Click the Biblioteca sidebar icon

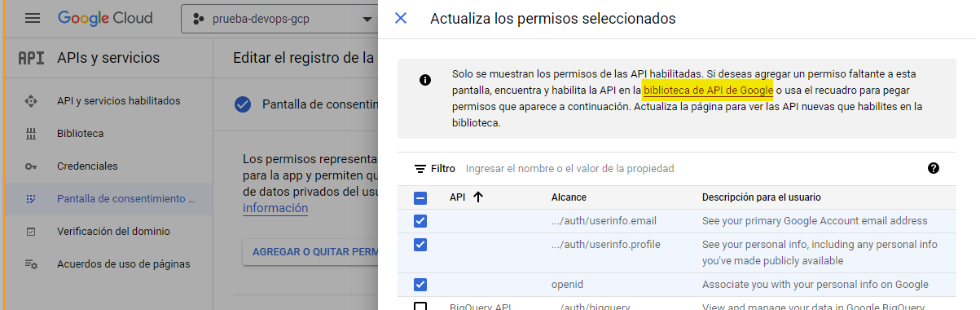(32, 134)
